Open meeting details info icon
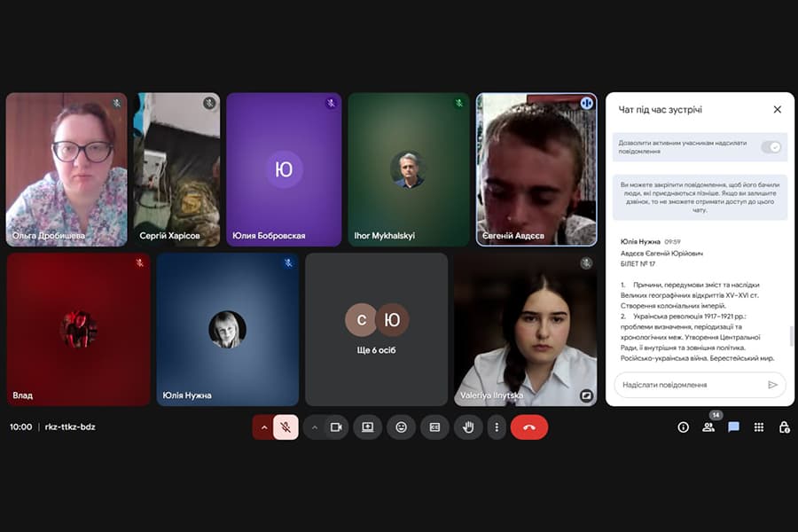This screenshot has height=532, width=798. (683, 427)
